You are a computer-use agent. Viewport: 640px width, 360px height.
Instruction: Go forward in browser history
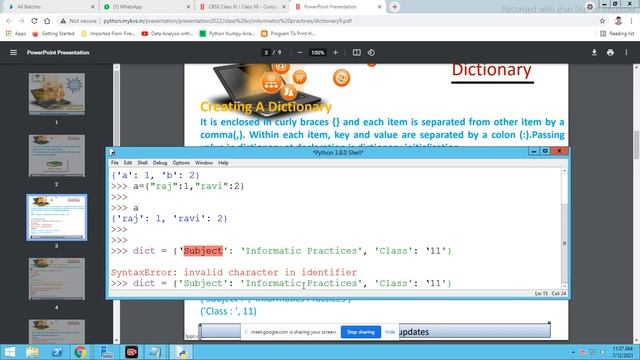coord(21,21)
